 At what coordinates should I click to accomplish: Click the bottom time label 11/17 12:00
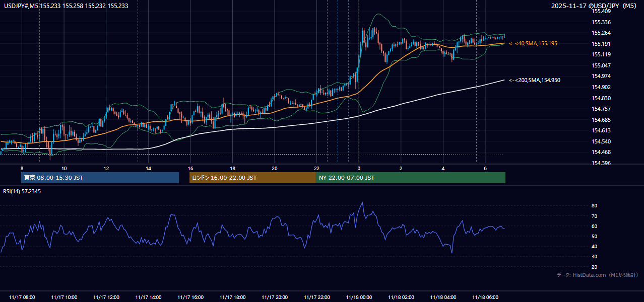point(106,297)
